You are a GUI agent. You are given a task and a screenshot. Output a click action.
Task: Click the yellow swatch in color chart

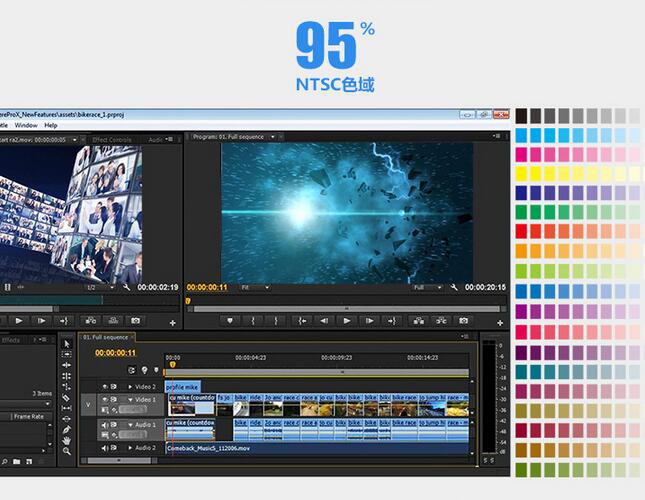pyautogui.click(x=521, y=174)
